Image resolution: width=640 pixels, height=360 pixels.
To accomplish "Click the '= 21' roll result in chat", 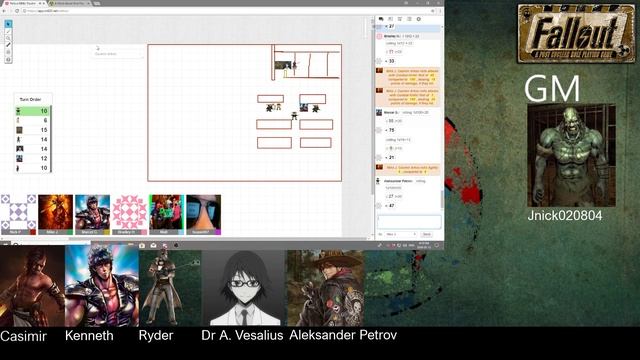I will pos(390,158).
